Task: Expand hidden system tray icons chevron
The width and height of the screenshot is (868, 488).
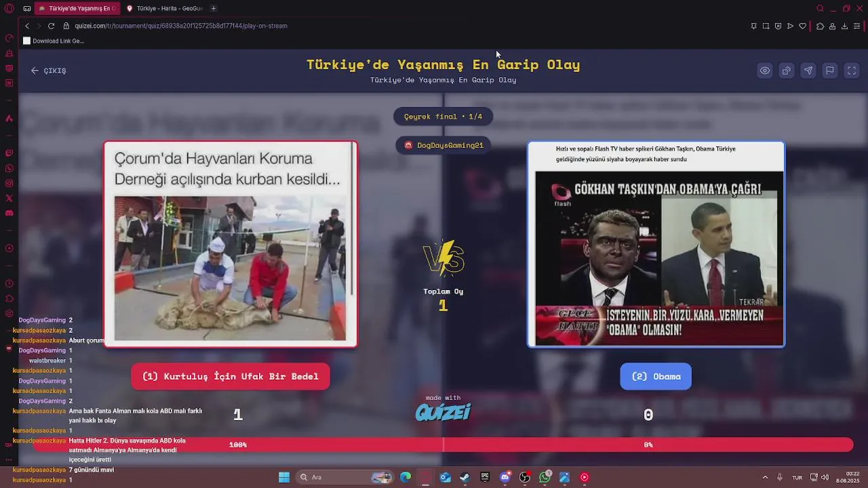Action: [x=766, y=477]
